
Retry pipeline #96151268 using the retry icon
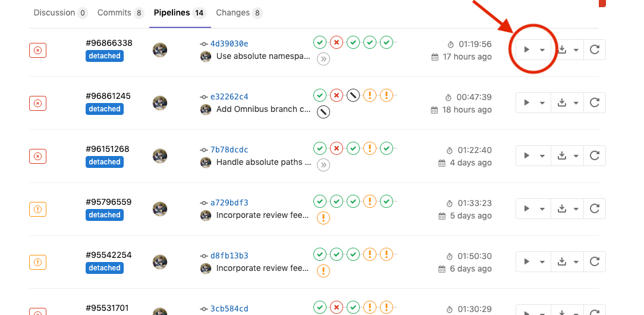tap(594, 156)
